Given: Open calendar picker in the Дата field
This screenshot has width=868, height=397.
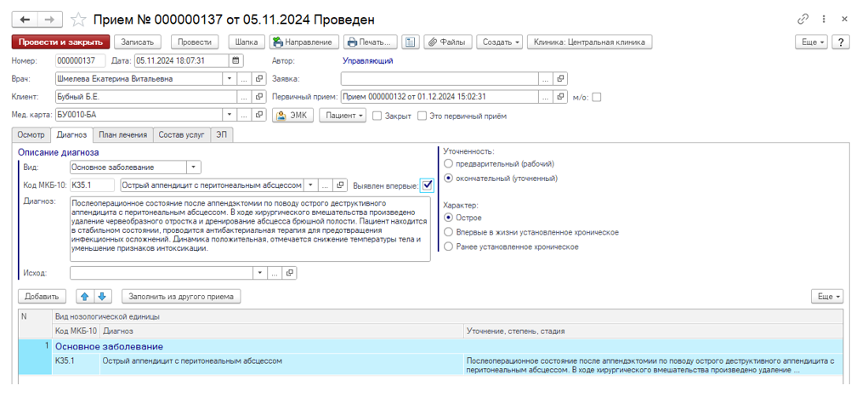Looking at the screenshot, I should [x=235, y=61].
